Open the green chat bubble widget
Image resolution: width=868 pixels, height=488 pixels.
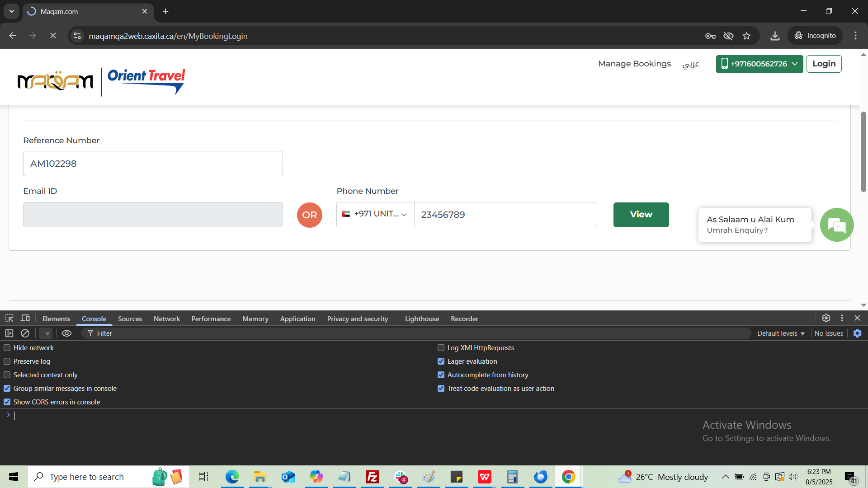click(836, 225)
